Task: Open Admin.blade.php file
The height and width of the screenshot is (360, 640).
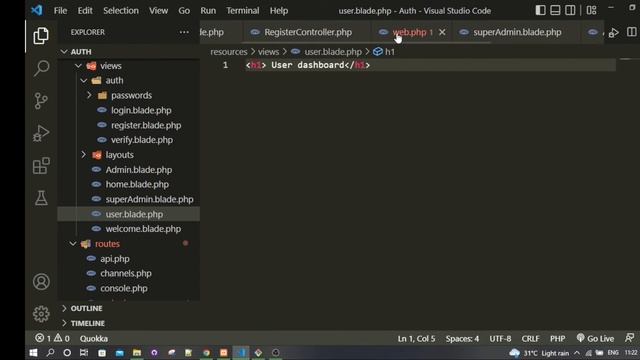Action: point(139,170)
